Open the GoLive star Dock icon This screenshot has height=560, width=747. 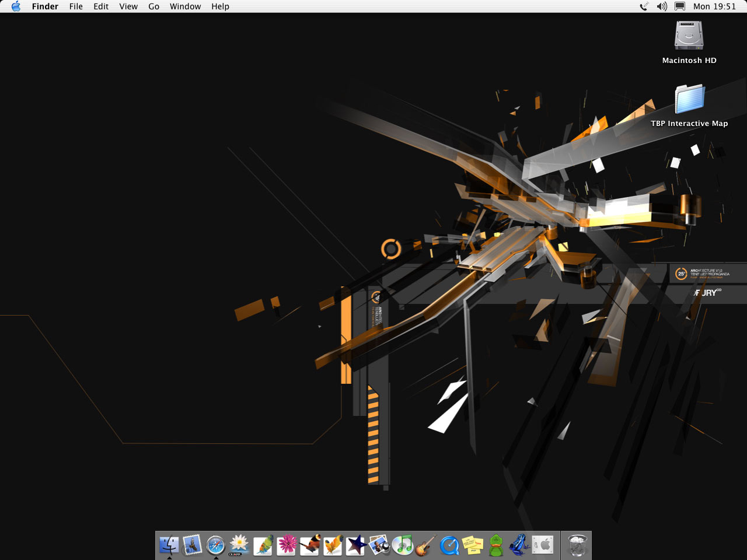point(356,545)
